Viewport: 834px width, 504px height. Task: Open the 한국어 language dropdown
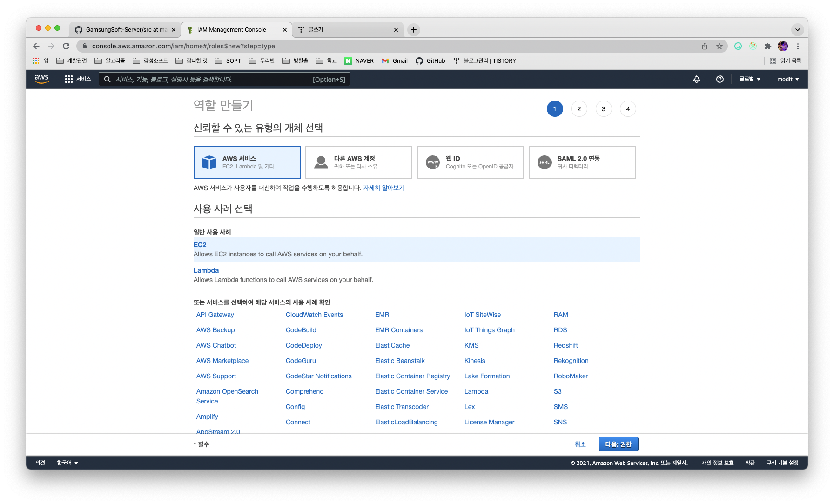click(x=67, y=463)
